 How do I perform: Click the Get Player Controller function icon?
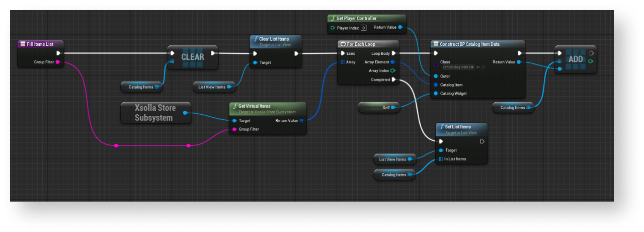tap(333, 19)
